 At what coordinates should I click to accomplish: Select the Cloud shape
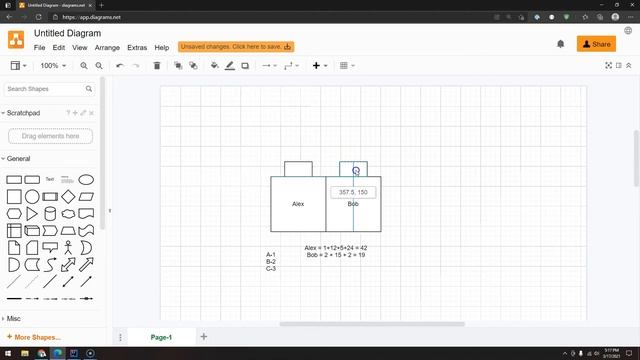pyautogui.click(x=68, y=213)
